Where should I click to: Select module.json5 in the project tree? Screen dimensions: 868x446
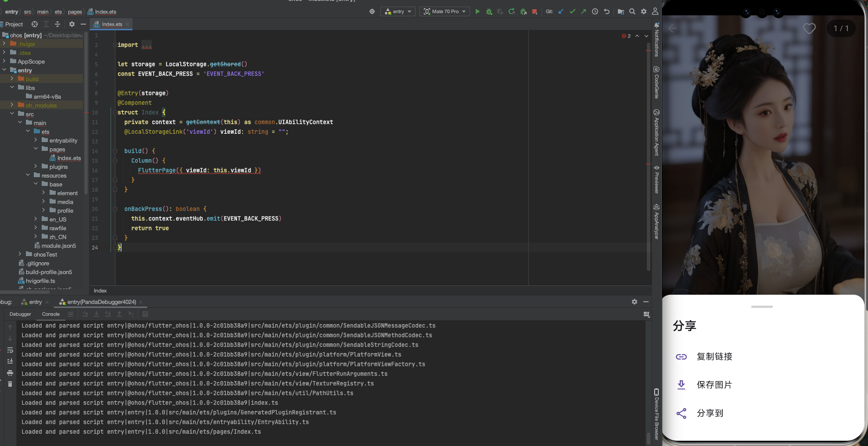click(x=55, y=246)
